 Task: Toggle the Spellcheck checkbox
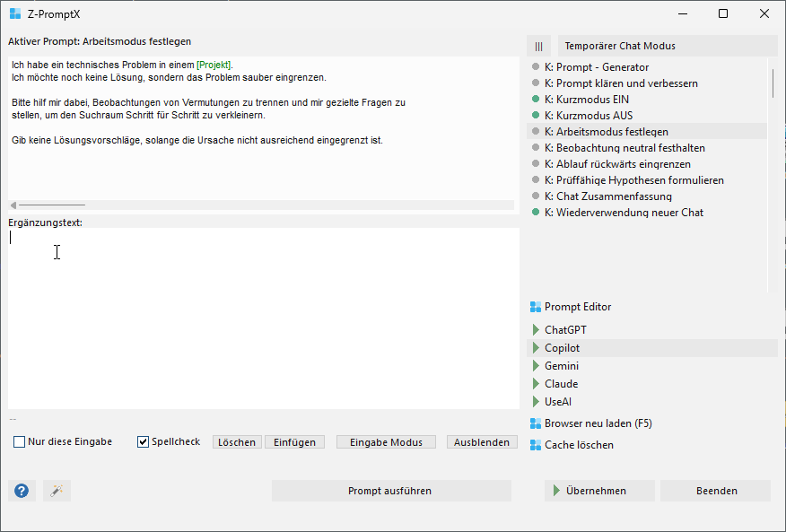pyautogui.click(x=143, y=442)
